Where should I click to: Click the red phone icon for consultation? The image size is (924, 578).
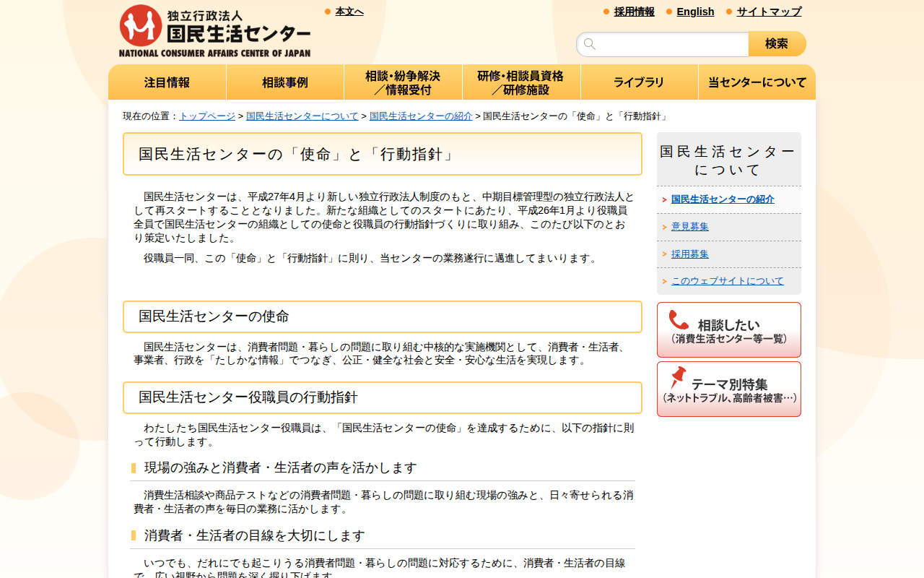[x=679, y=319]
